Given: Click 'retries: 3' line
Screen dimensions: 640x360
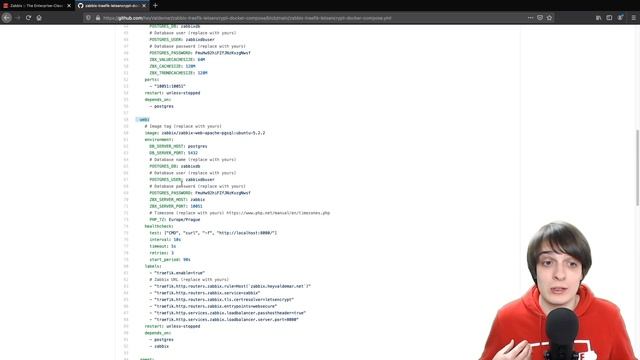Looking at the screenshot, I should coord(162,253).
